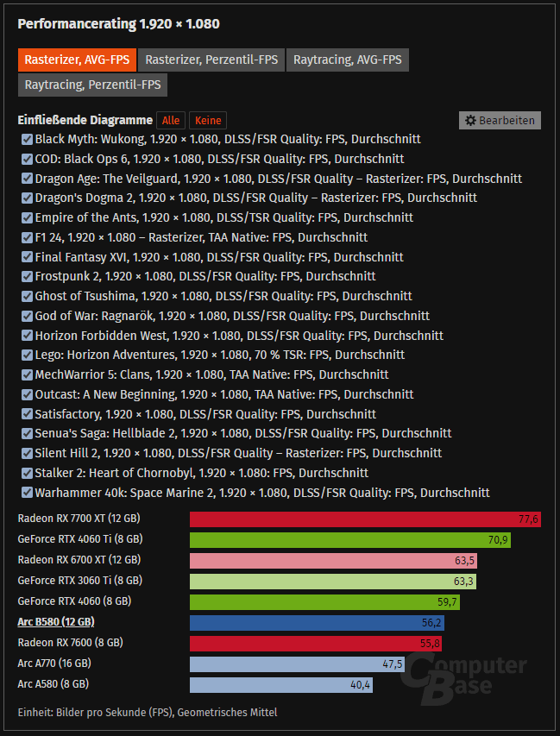This screenshot has width=560, height=736.
Task: Uncheck Senua's Saga: Hellblade 2 checkbox
Action: click(27, 433)
